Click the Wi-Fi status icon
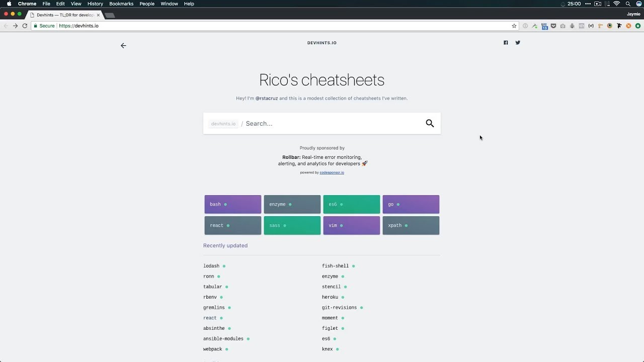 [x=617, y=4]
